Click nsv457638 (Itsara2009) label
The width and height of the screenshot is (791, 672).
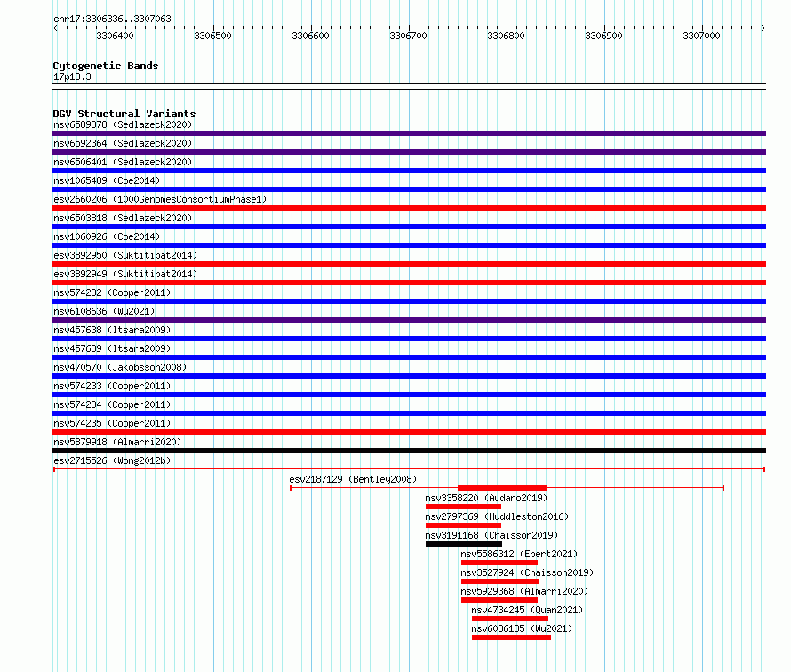pos(112,330)
